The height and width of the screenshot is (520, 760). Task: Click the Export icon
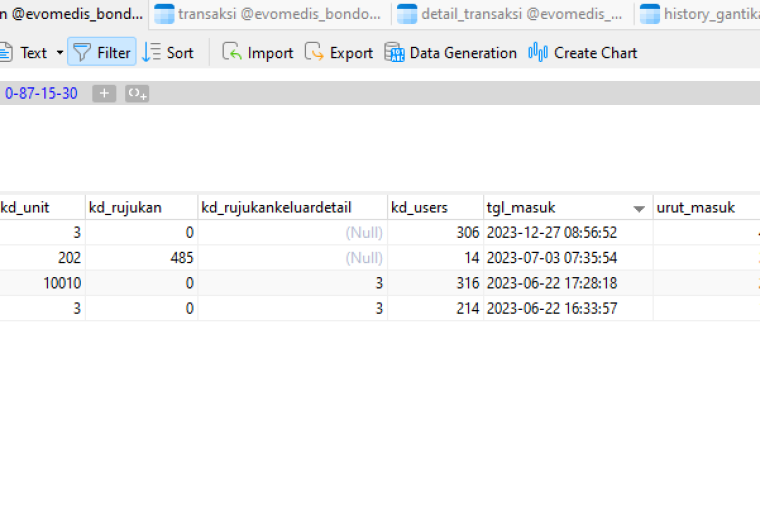coord(314,52)
